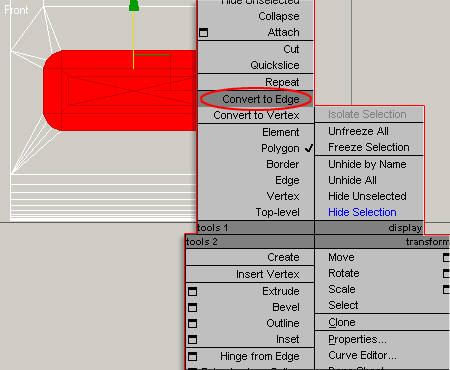Open Hinge from Edge settings icon
The width and height of the screenshot is (450, 370).
click(x=192, y=356)
